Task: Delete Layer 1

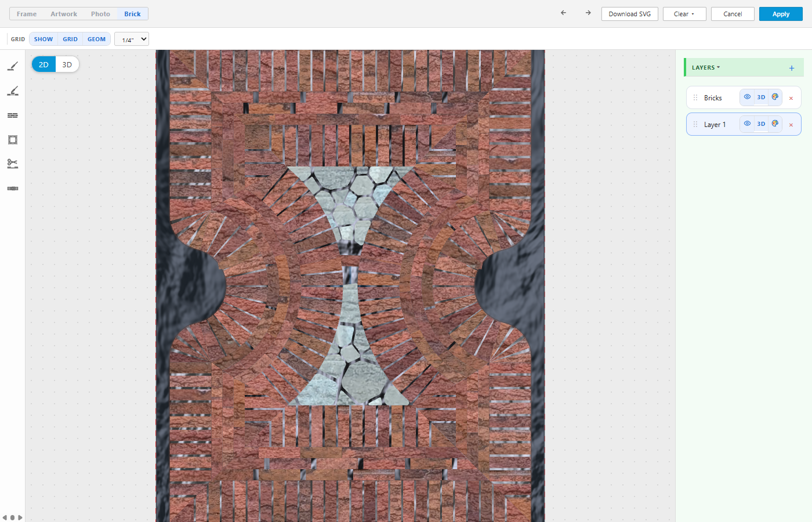Action: click(x=791, y=125)
